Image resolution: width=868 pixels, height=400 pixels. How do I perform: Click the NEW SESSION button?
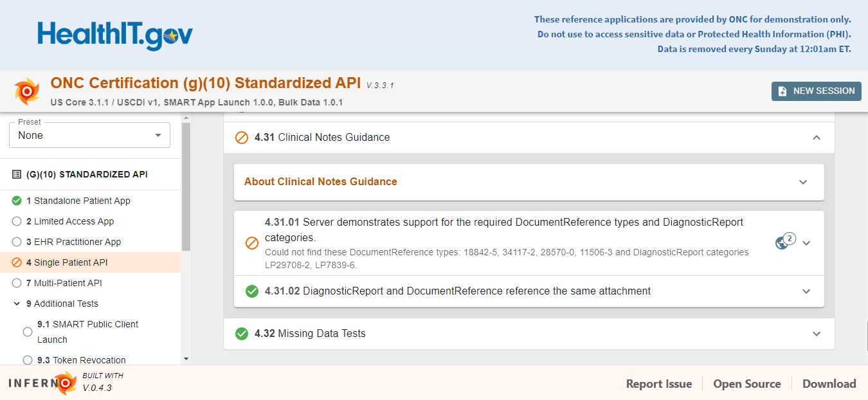tap(817, 91)
